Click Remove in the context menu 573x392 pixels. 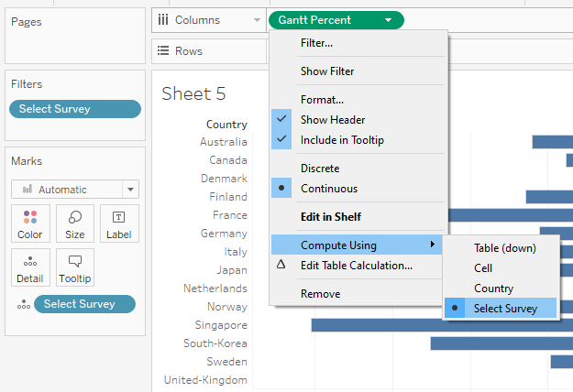(320, 294)
